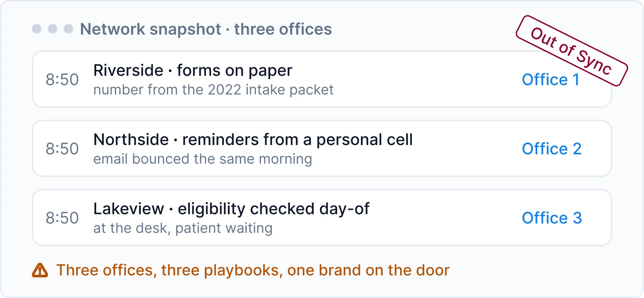Click the 8:50 time on Northside row
This screenshot has height=298, width=644.
pyautogui.click(x=62, y=149)
